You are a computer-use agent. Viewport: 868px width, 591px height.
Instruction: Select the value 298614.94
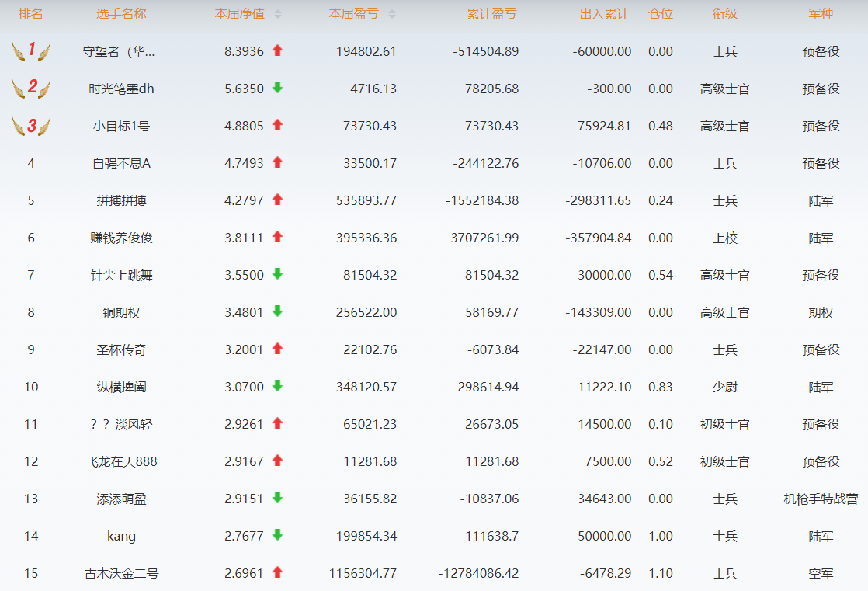[488, 388]
